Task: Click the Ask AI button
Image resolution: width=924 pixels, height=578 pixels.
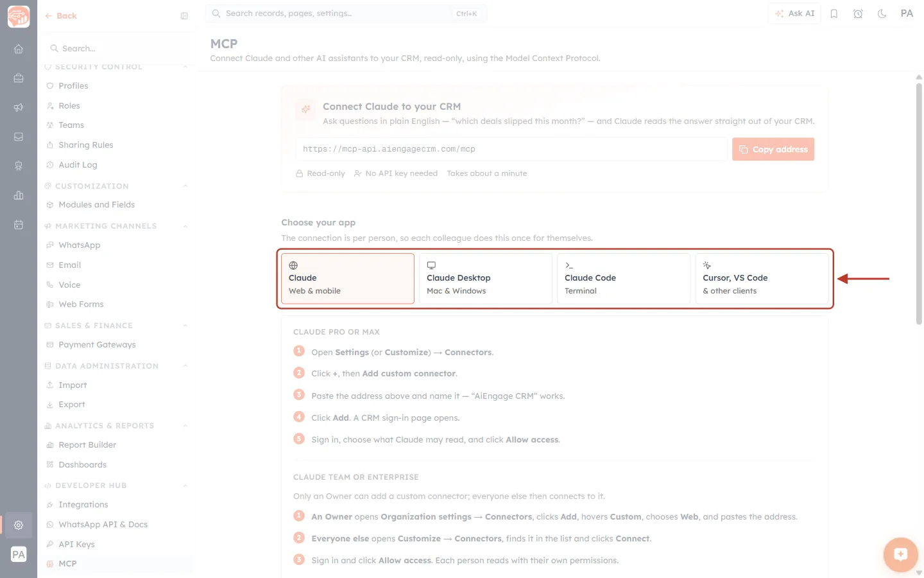Action: pos(794,13)
